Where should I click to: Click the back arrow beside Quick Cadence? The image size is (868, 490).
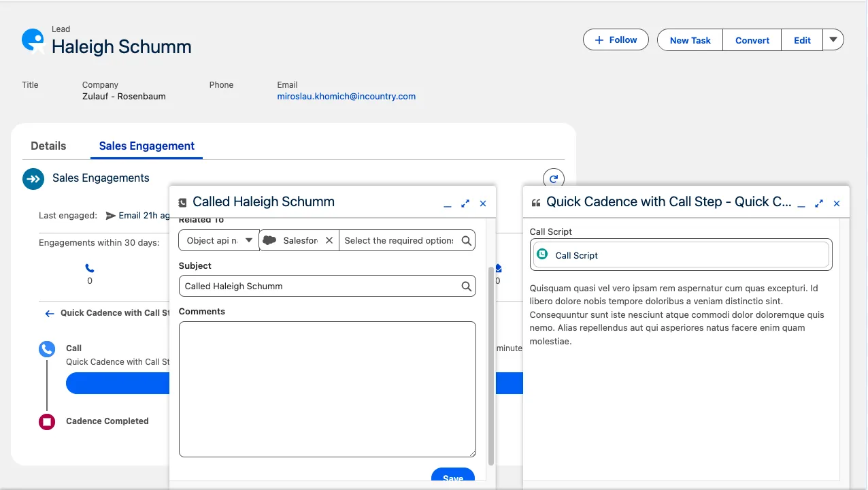(x=49, y=313)
